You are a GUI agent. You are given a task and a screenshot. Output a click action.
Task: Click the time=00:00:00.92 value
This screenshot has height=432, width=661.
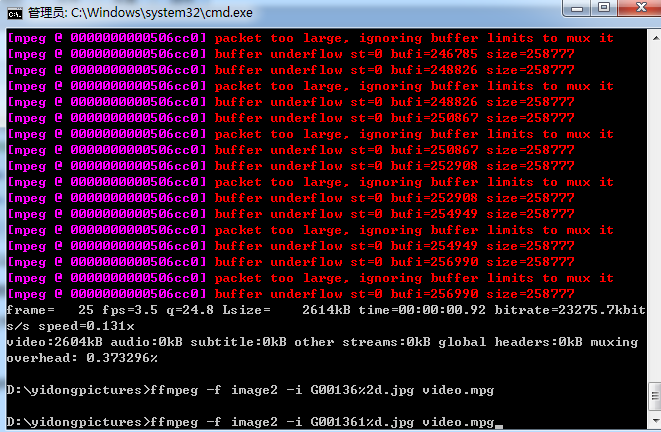tap(422, 310)
